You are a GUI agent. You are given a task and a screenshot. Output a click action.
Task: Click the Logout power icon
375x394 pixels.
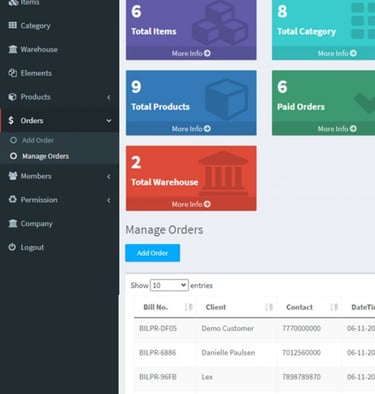(x=12, y=247)
